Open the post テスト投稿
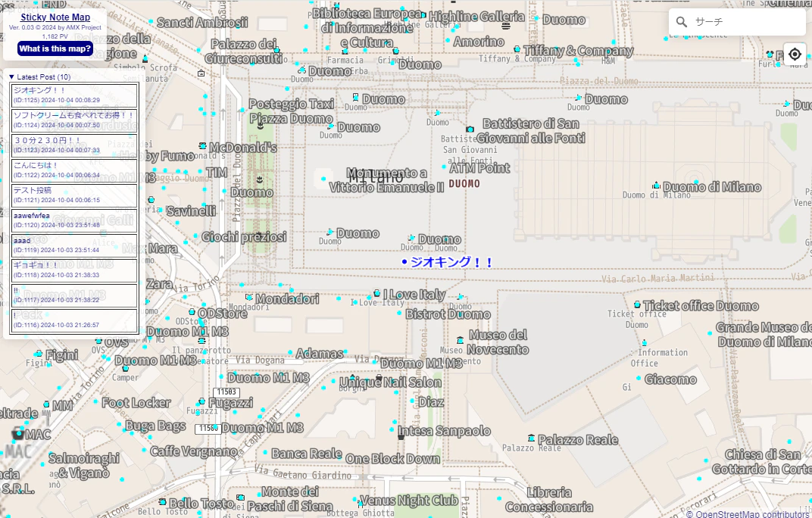812x518 pixels. tap(74, 195)
